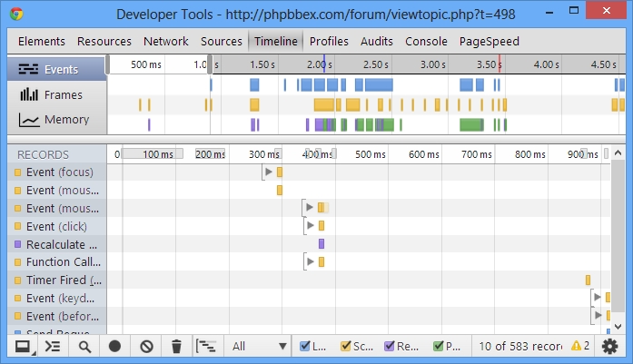Toggle the Scripting checkbox filter
This screenshot has width=633, height=364.
tap(346, 346)
